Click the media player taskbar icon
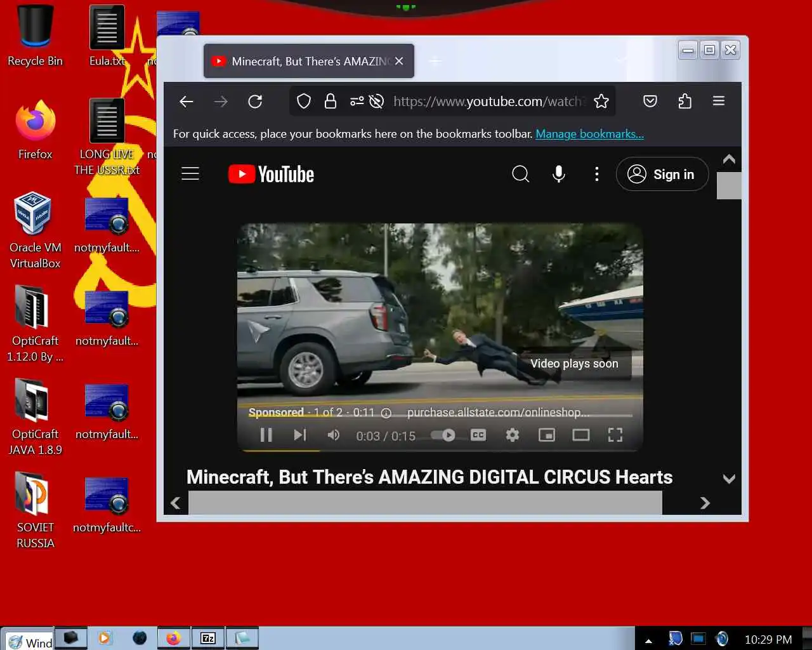 click(105, 638)
